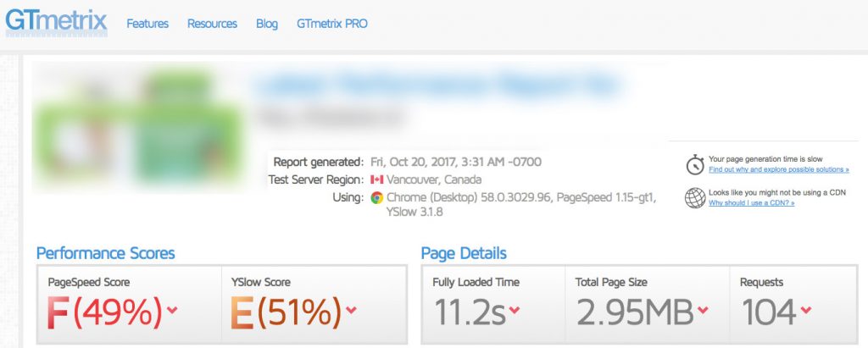This screenshot has height=348, width=868.
Task: Click the 11.2s loaded time value
Action: 469,312
